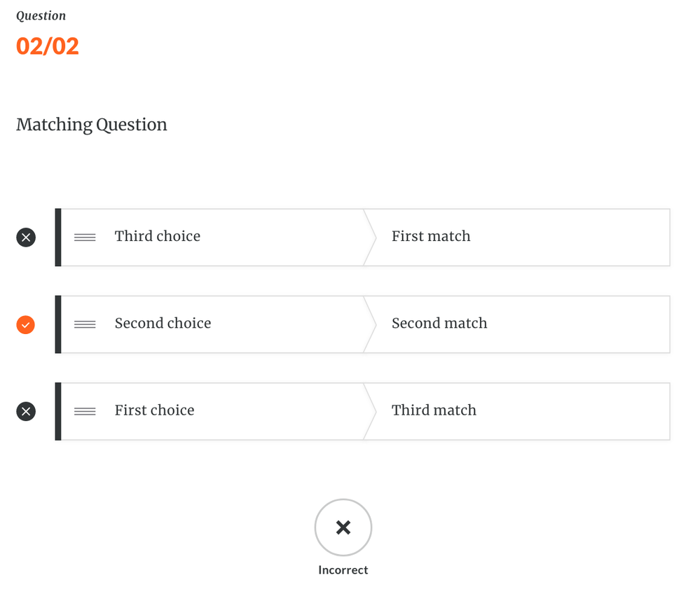Viewport: 700px width, 615px height.
Task: Click the First match answer box
Action: 519,237
